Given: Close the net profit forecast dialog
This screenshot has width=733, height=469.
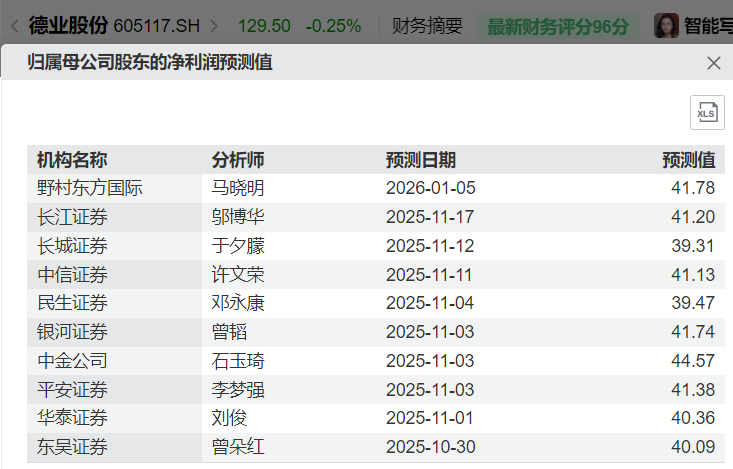Looking at the screenshot, I should (x=713, y=63).
